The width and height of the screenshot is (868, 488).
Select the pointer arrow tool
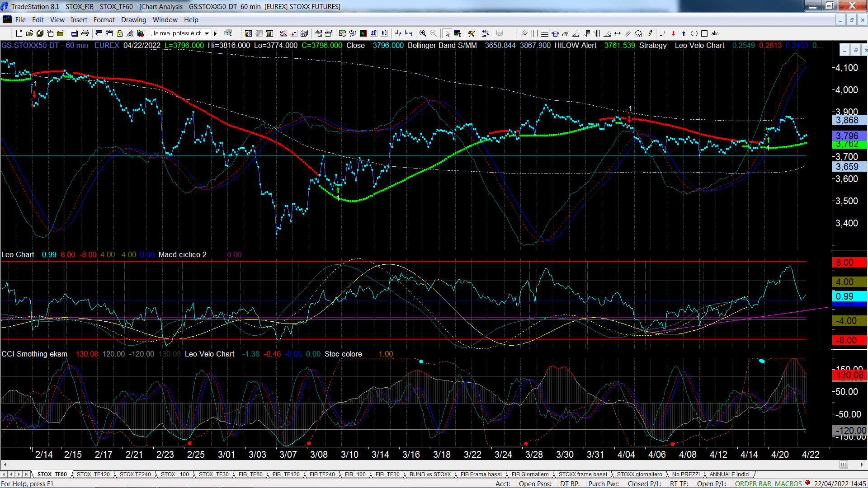(447, 33)
